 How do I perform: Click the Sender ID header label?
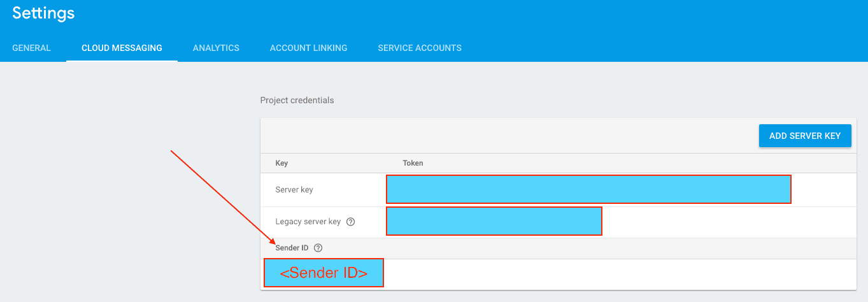(x=292, y=248)
